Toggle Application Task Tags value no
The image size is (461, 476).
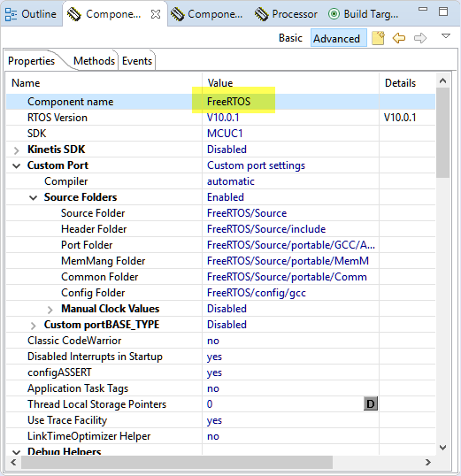(x=213, y=388)
